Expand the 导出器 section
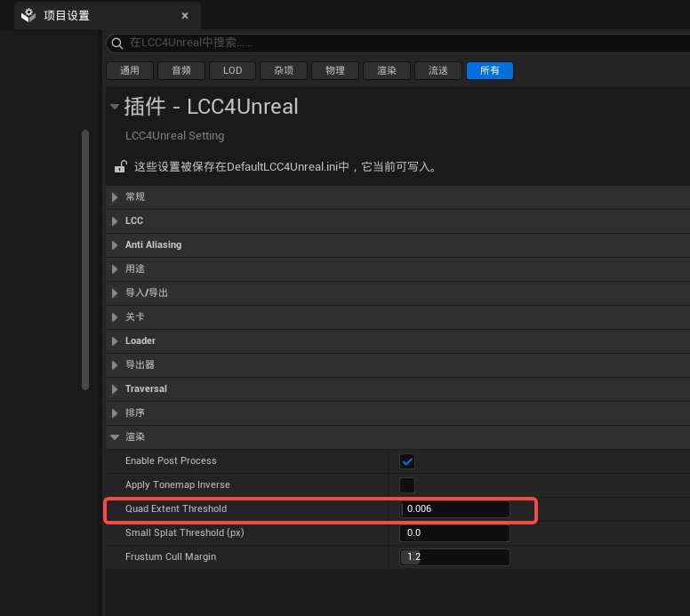Image resolution: width=690 pixels, height=616 pixels. tap(115, 365)
